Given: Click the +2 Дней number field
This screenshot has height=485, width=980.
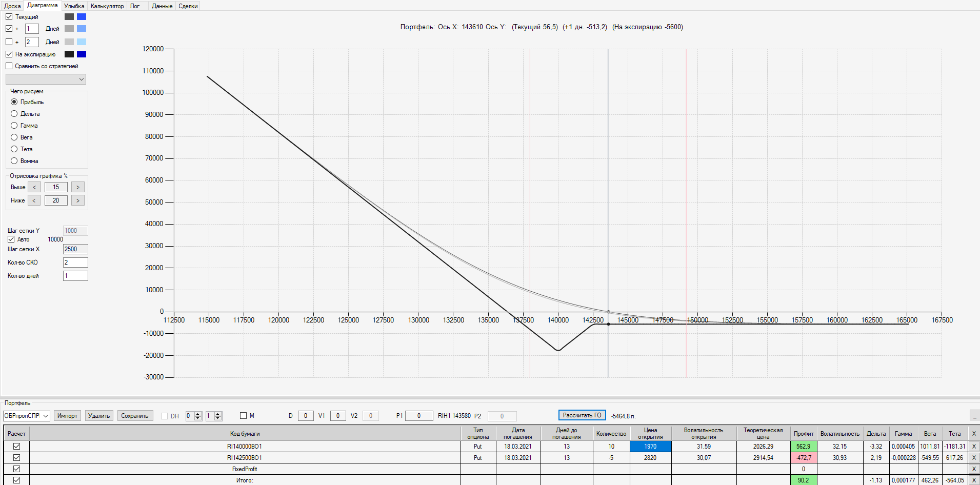Looking at the screenshot, I should coord(32,42).
